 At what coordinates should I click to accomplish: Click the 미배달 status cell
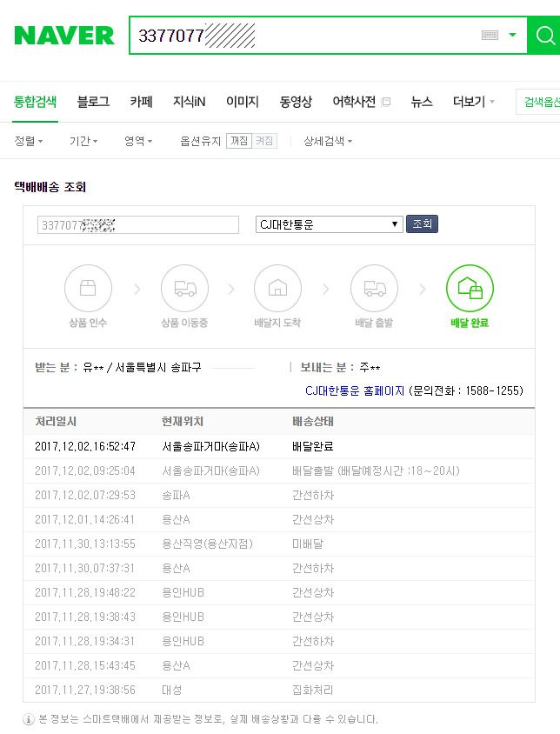[x=308, y=544]
